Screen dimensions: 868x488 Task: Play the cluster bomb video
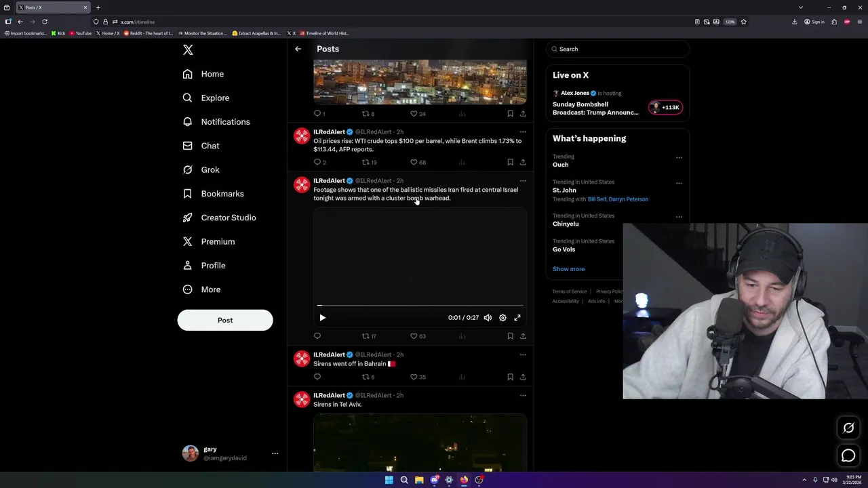(323, 318)
